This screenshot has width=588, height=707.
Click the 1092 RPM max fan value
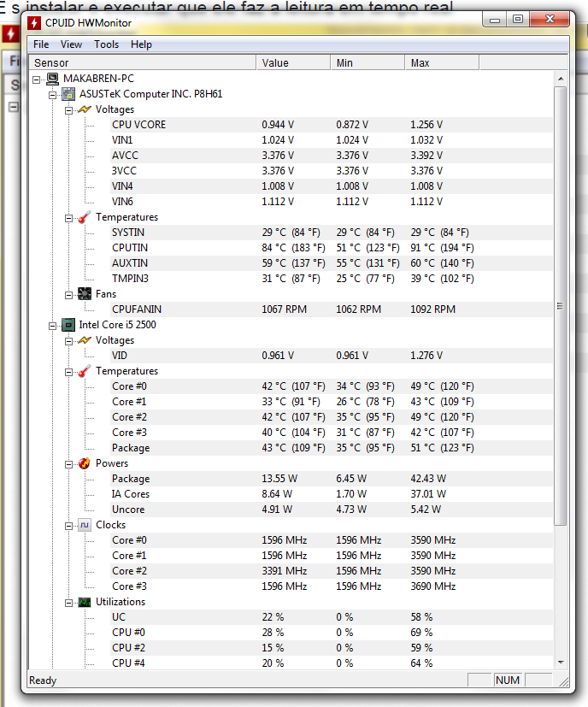(433, 309)
